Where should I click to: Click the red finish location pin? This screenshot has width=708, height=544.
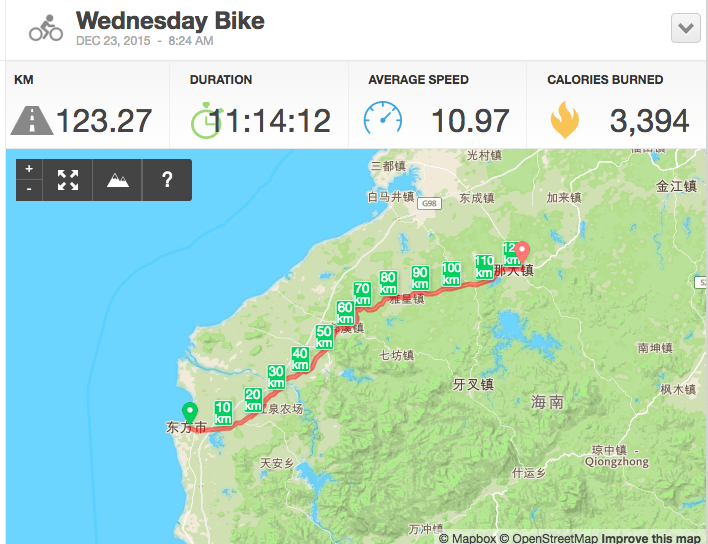[521, 253]
